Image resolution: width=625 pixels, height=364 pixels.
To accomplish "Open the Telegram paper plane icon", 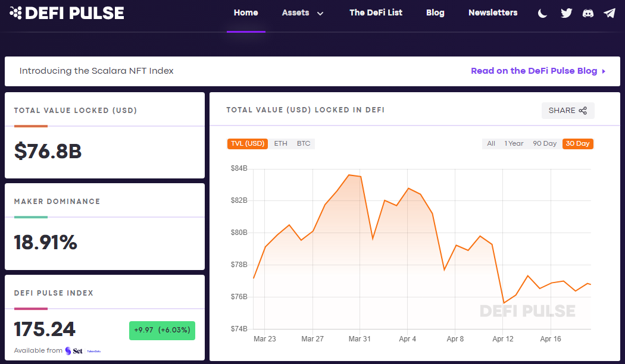I will [610, 13].
